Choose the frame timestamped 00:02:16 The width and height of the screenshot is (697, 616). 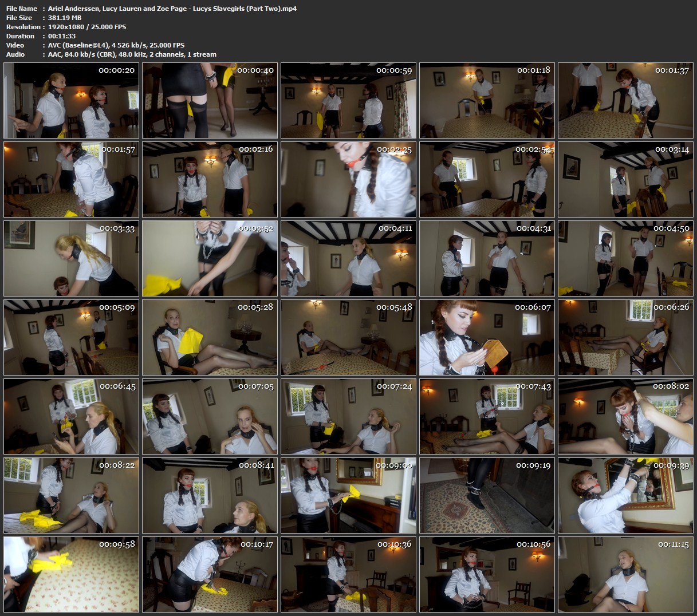click(x=210, y=180)
